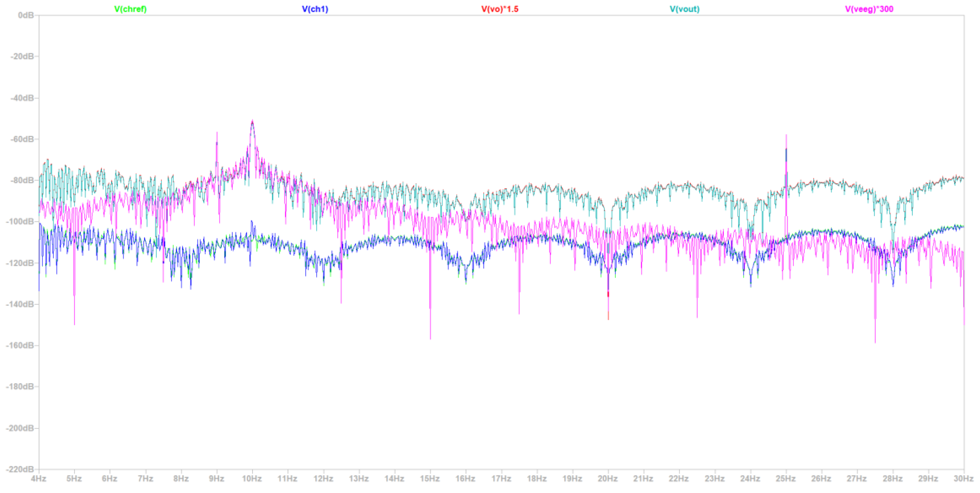Click the 4Hz horizontal axis label
The image size is (980, 493).
[39, 479]
